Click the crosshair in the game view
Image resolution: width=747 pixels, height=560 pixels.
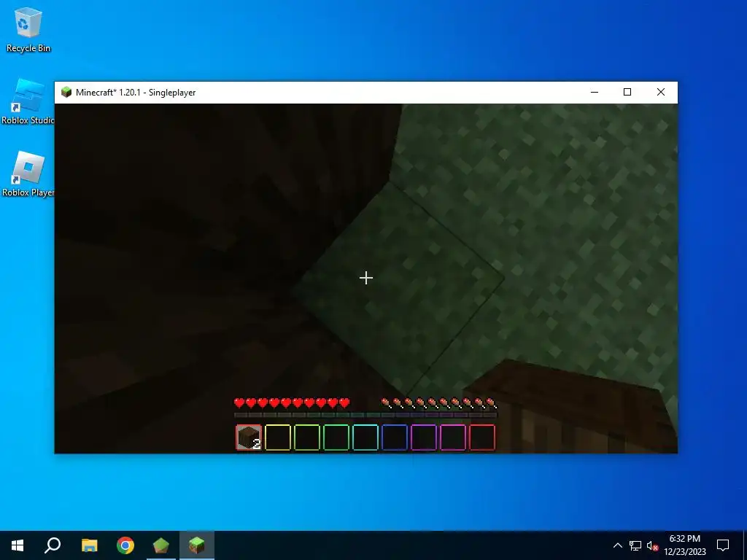[x=366, y=278]
